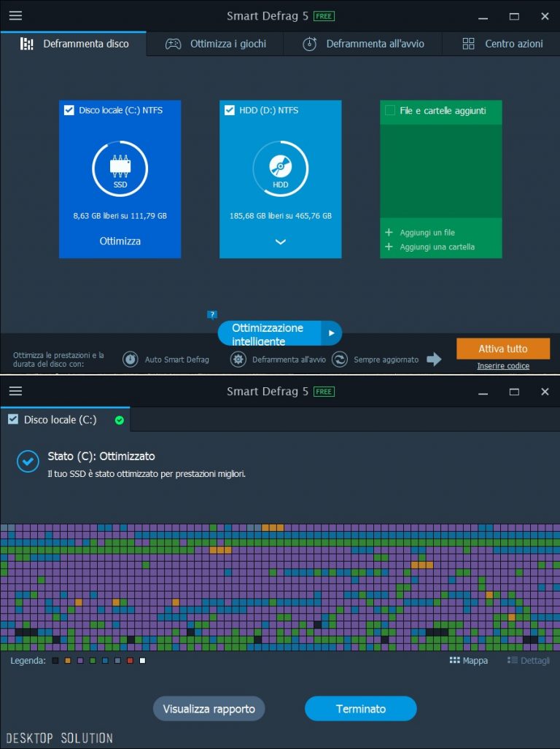Maximize the disk selection window
The image size is (560, 749).
click(x=514, y=16)
